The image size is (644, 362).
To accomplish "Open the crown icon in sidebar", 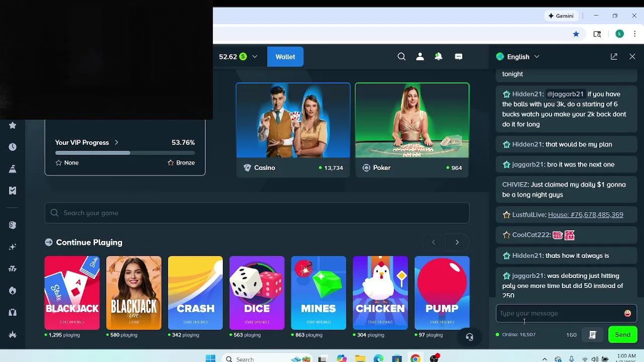I will coord(13,334).
